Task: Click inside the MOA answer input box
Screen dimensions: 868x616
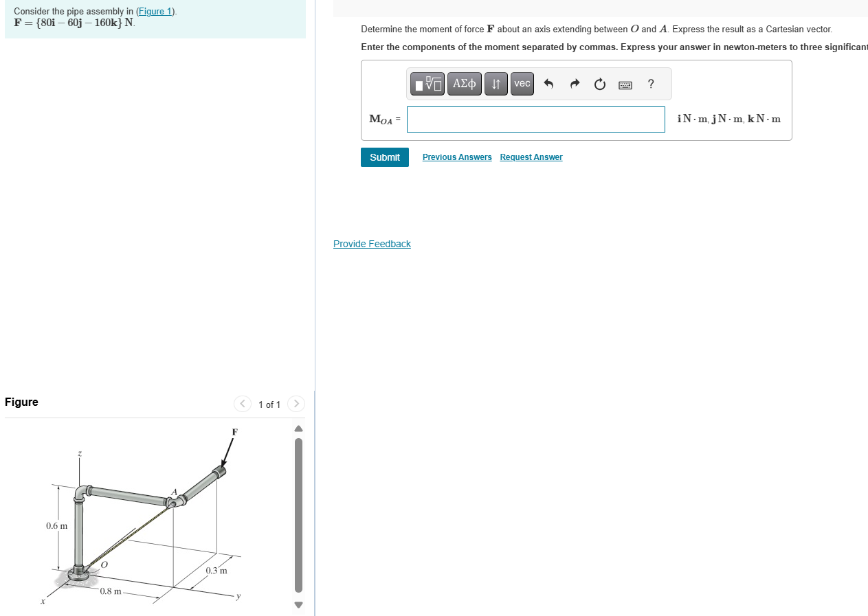Action: [x=535, y=119]
